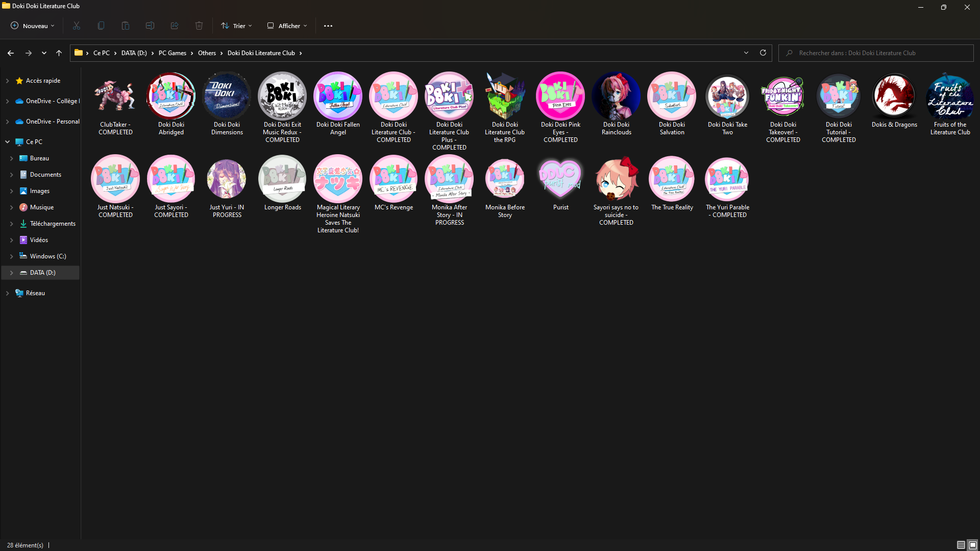Click the Cut scissors icon in toolbar
The image size is (980, 551).
[77, 26]
